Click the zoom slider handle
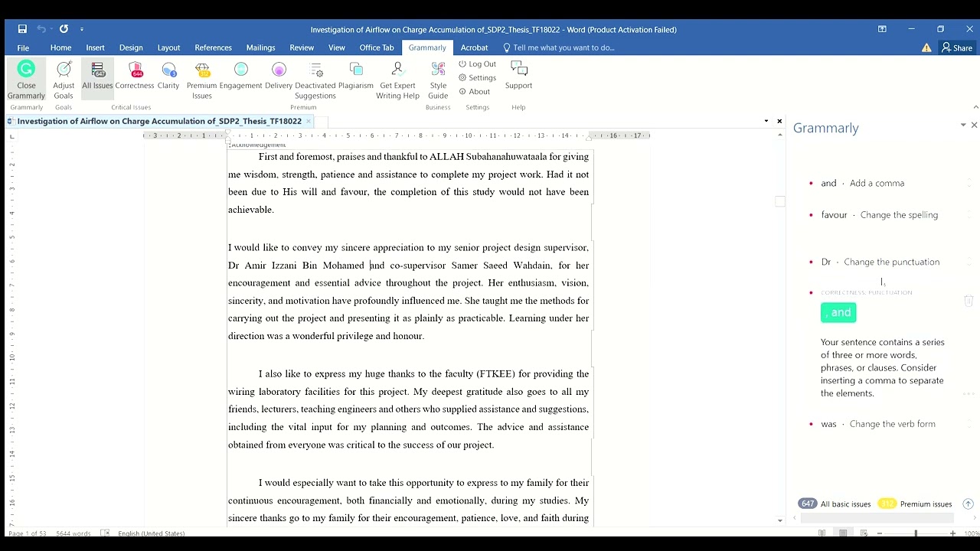 pos(916,533)
